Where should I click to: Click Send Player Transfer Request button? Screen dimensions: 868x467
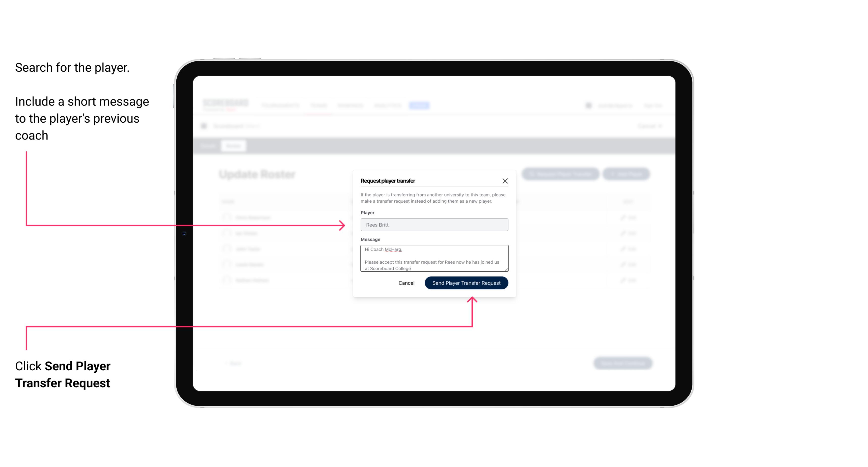point(466,282)
